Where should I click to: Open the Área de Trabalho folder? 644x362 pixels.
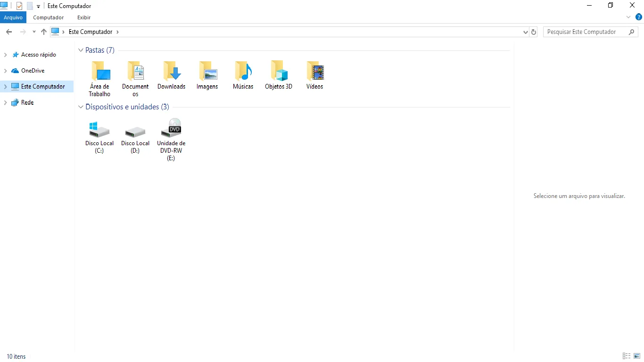[x=99, y=78]
